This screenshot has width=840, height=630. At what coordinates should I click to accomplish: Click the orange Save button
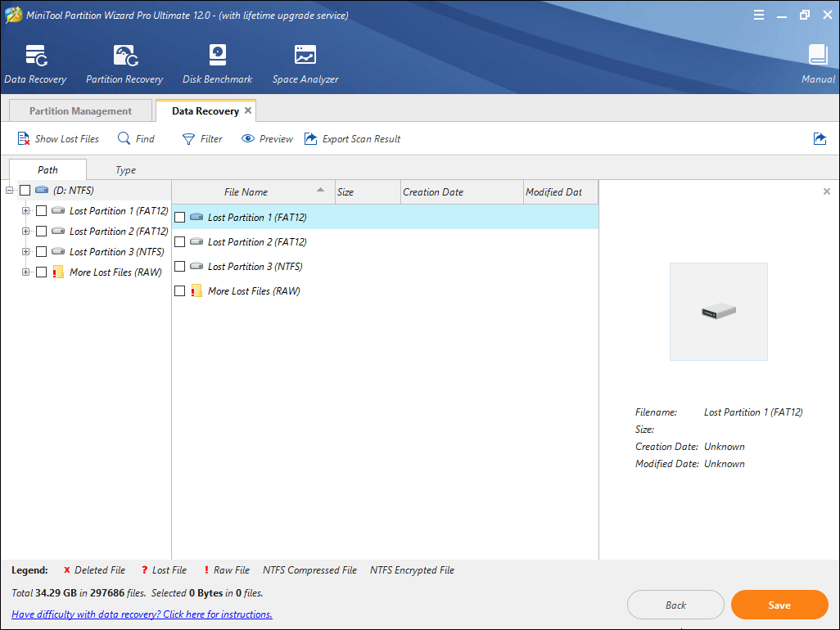(x=779, y=605)
